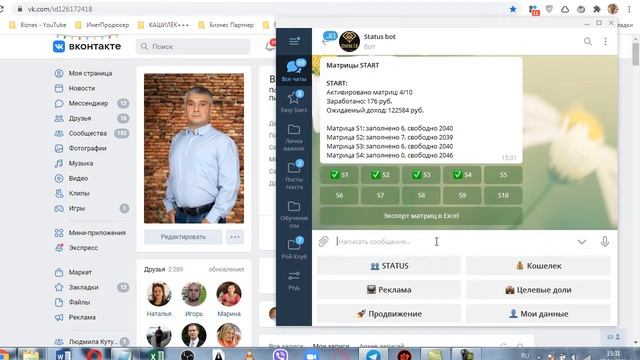Select the S2 matrix button

(x=380, y=175)
